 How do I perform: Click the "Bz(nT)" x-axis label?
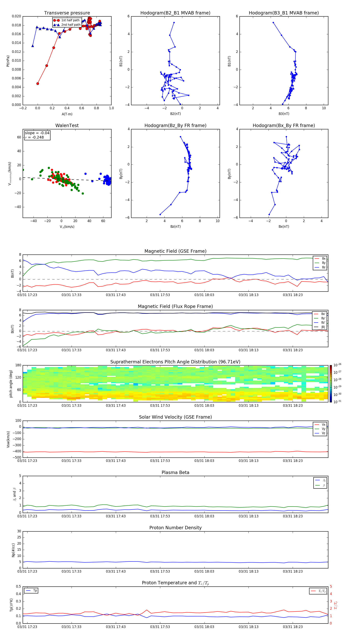point(175,227)
